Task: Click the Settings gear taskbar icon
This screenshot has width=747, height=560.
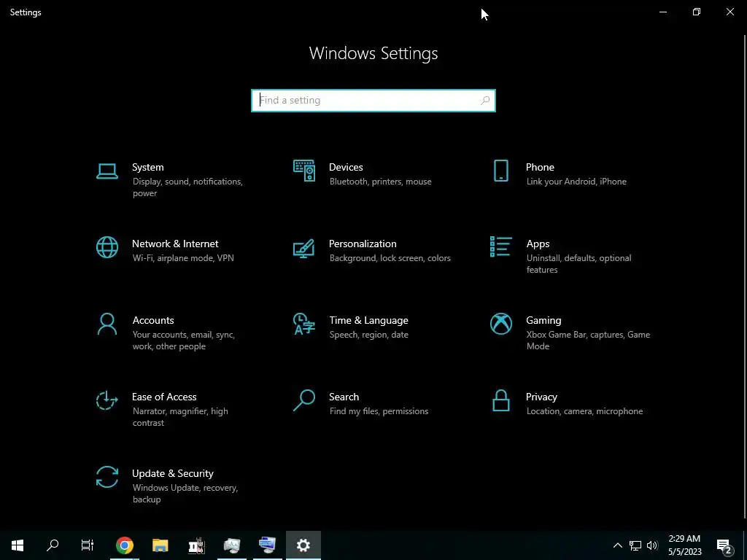Action: [303, 545]
